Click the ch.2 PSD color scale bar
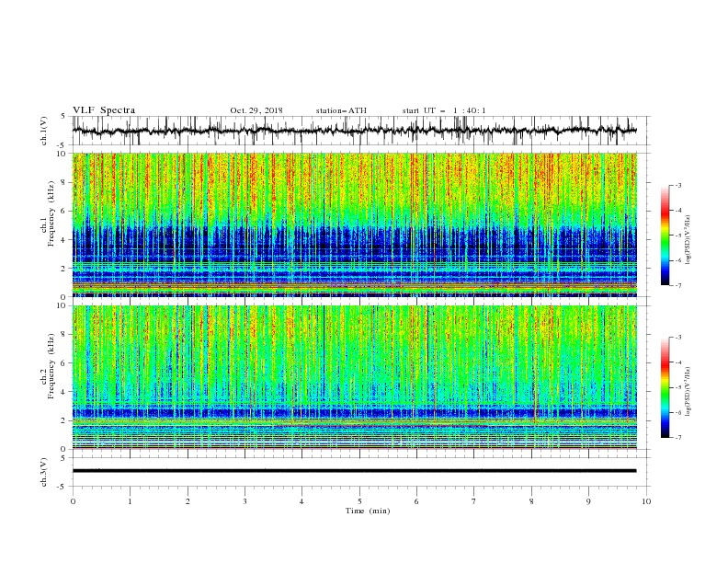The height and width of the screenshot is (563, 728). (665, 387)
